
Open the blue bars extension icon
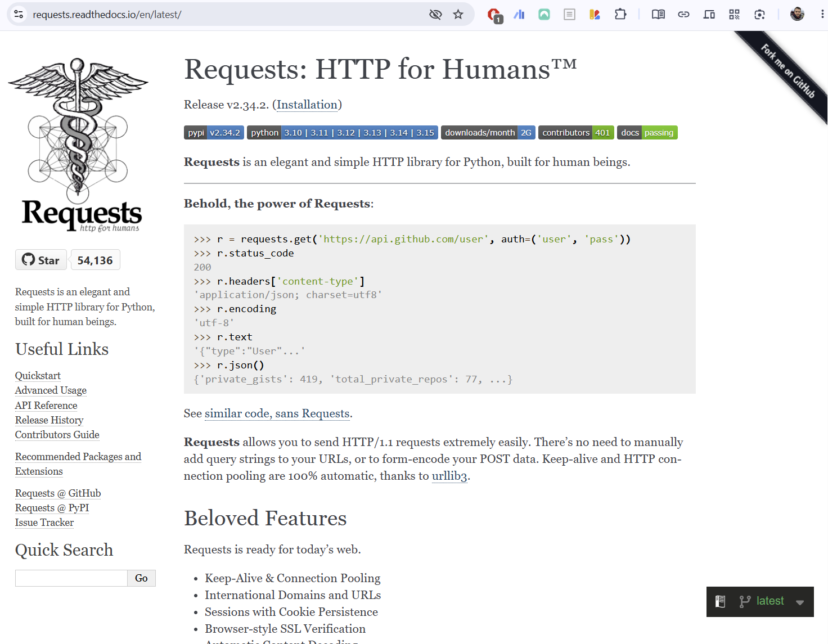pyautogui.click(x=519, y=14)
